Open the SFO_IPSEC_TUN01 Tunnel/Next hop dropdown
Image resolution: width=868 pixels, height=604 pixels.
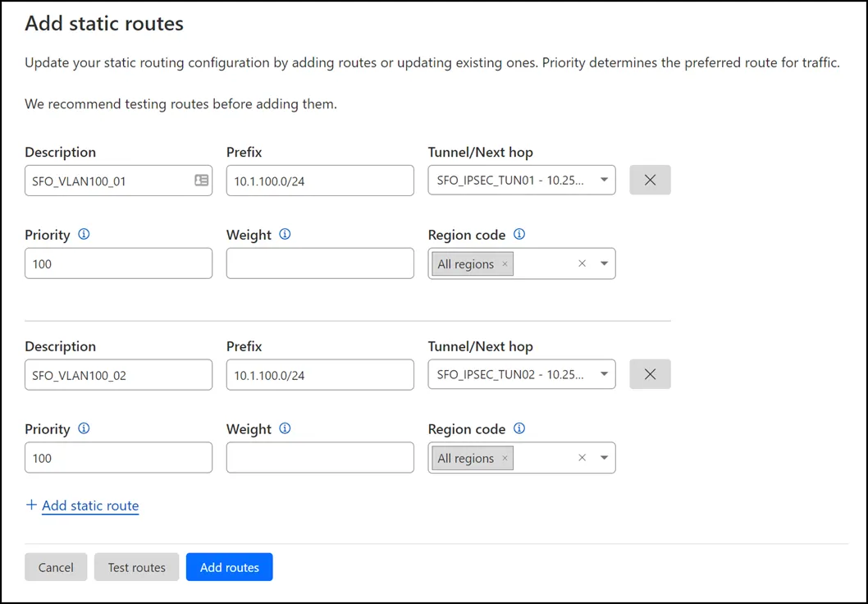(605, 180)
